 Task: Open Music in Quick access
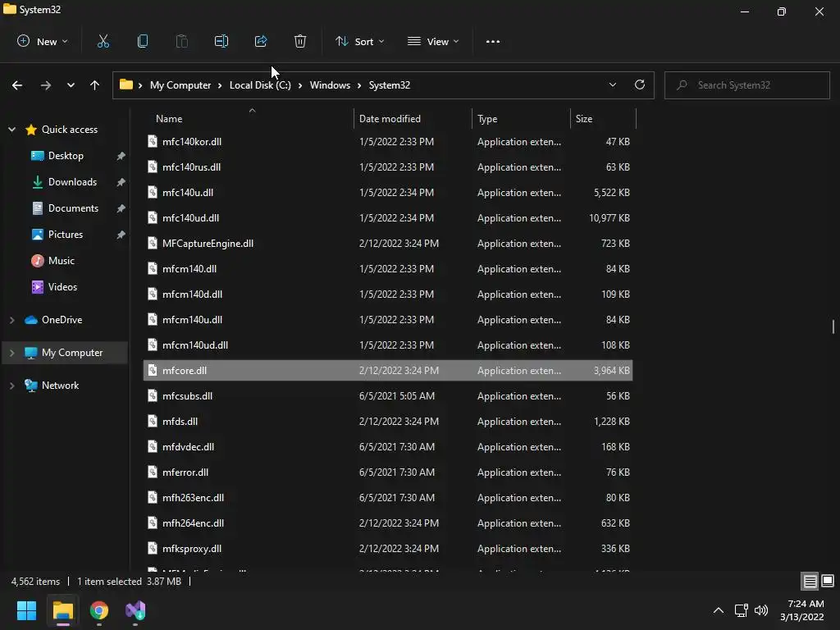61,261
